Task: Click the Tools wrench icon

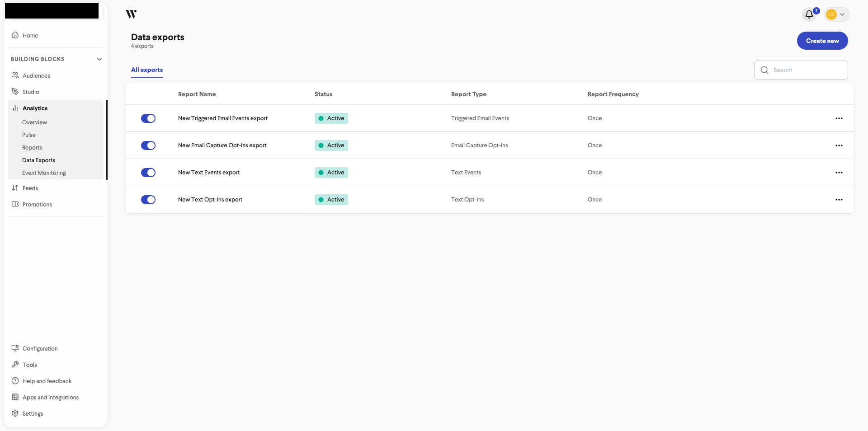Action: 15,365
